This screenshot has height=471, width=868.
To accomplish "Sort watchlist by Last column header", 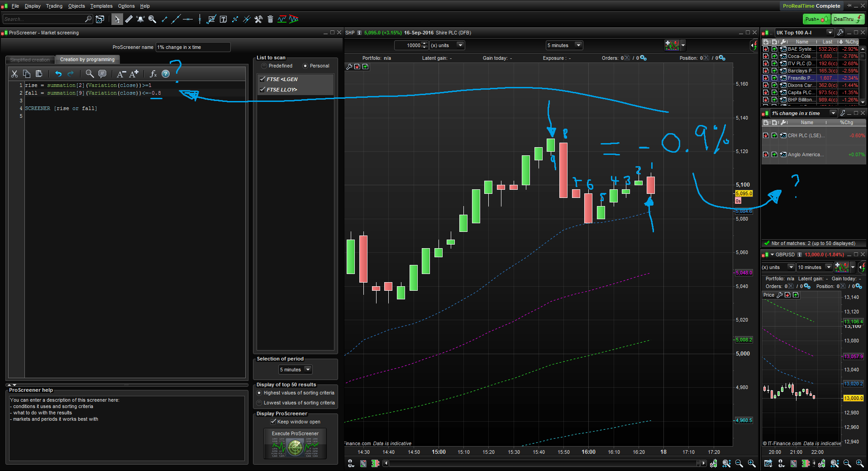I will (x=827, y=42).
